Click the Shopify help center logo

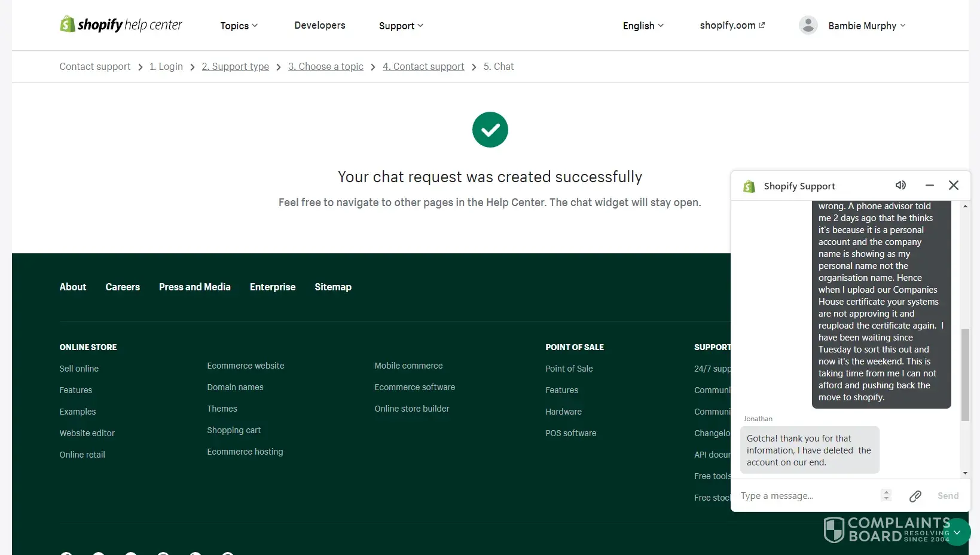(x=121, y=24)
